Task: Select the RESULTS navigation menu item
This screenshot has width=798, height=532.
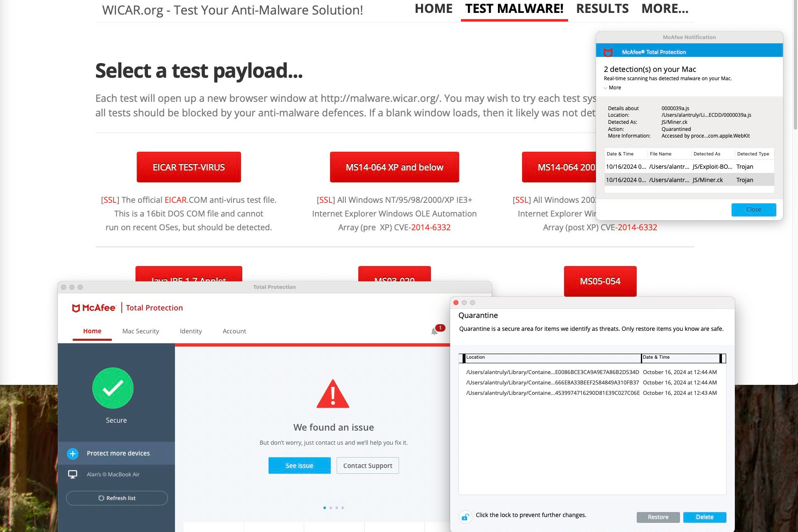Action: pos(601,9)
